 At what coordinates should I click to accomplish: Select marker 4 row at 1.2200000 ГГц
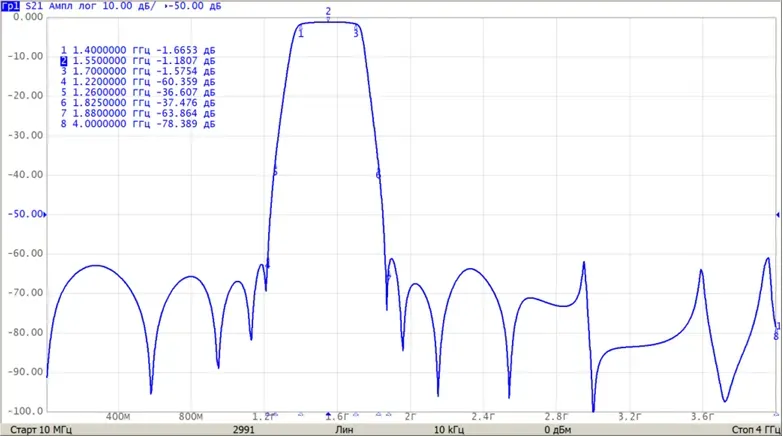click(138, 81)
